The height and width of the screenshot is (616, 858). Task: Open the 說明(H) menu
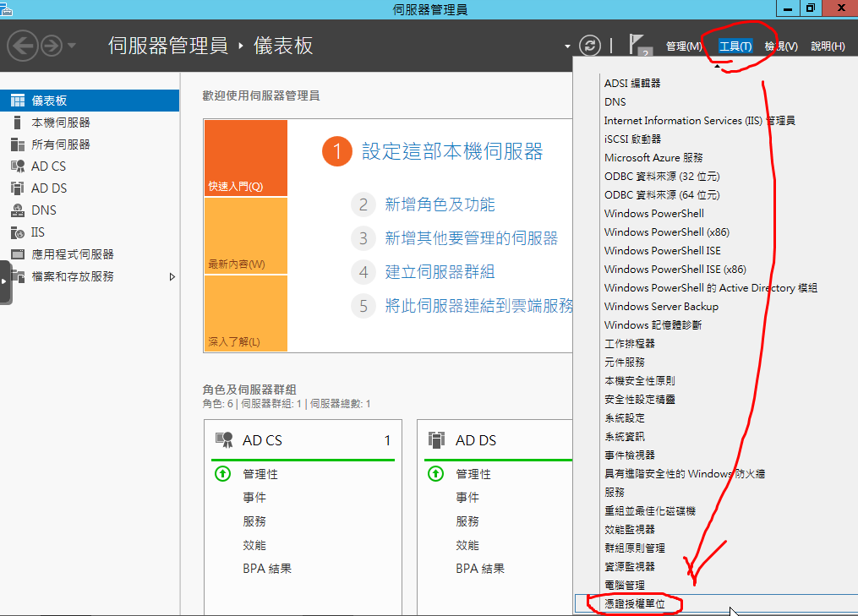[x=828, y=46]
